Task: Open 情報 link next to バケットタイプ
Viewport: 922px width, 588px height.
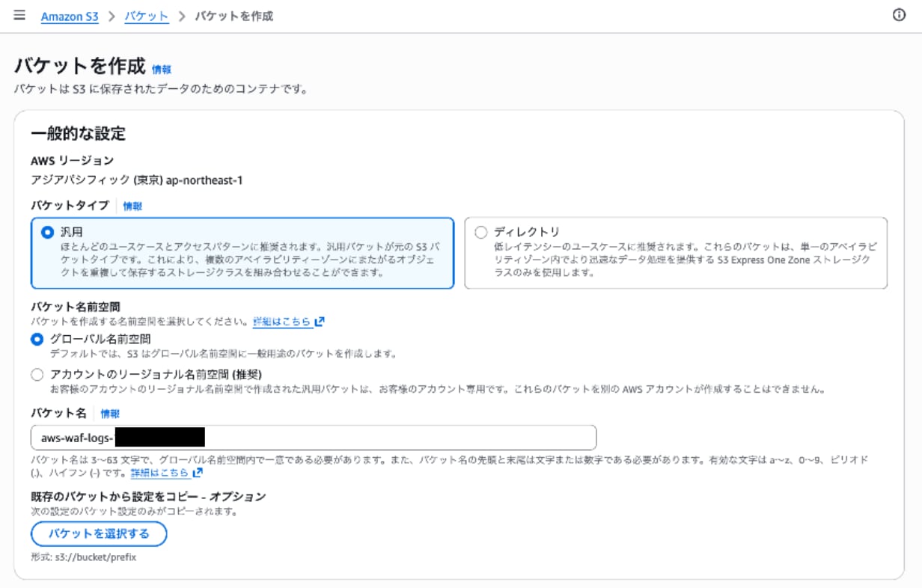Action: tap(132, 206)
